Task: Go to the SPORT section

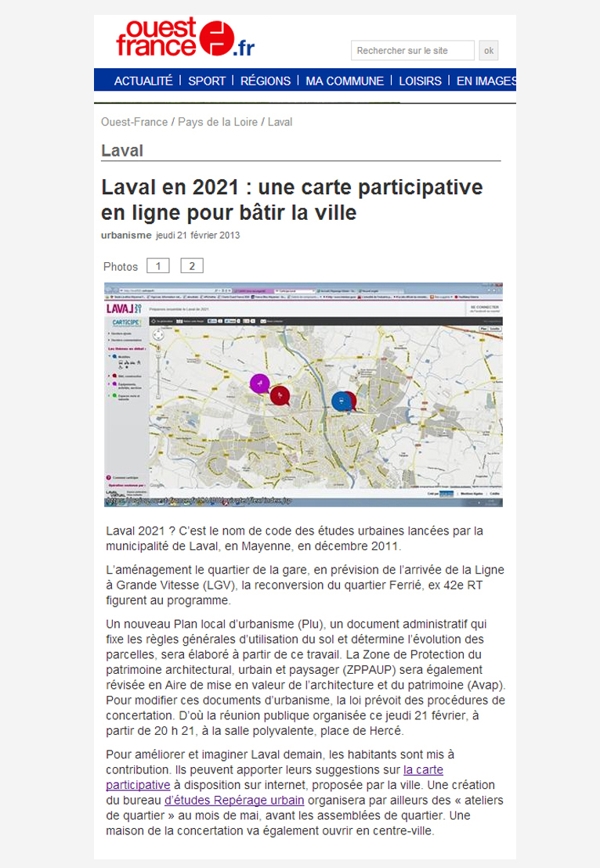Action: (207, 81)
